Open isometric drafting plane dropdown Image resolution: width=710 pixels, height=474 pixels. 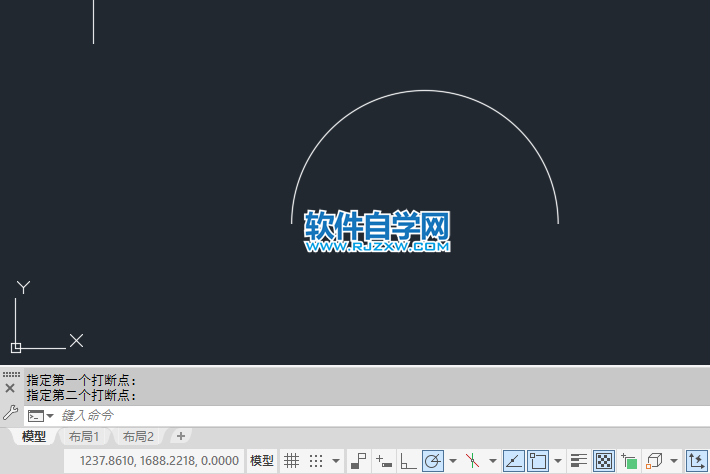point(493,461)
